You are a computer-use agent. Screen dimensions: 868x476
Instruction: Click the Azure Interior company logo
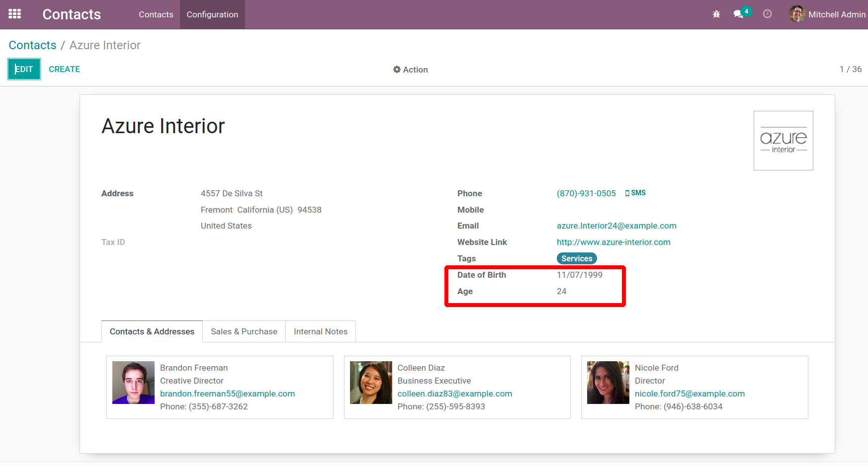tap(783, 141)
